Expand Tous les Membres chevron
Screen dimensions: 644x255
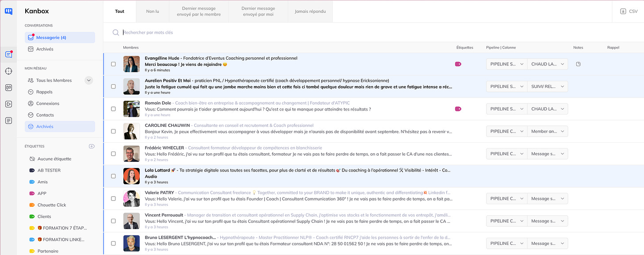click(88, 80)
